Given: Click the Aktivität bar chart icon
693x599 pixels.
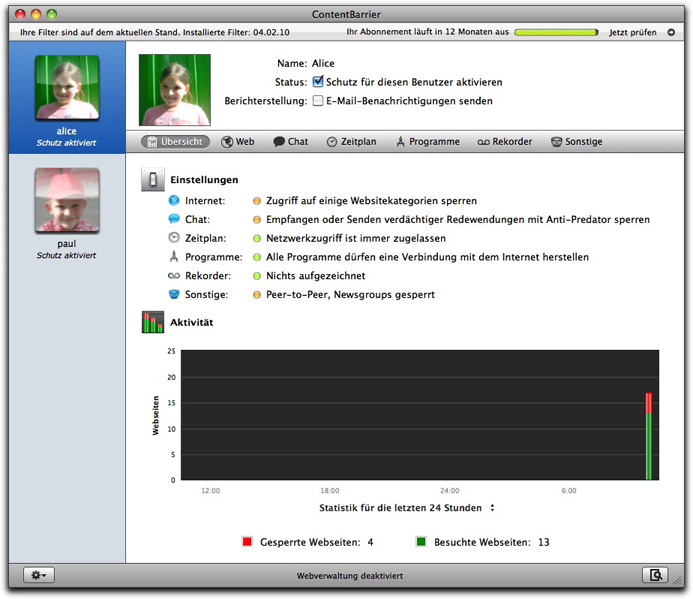Looking at the screenshot, I should click(x=153, y=322).
